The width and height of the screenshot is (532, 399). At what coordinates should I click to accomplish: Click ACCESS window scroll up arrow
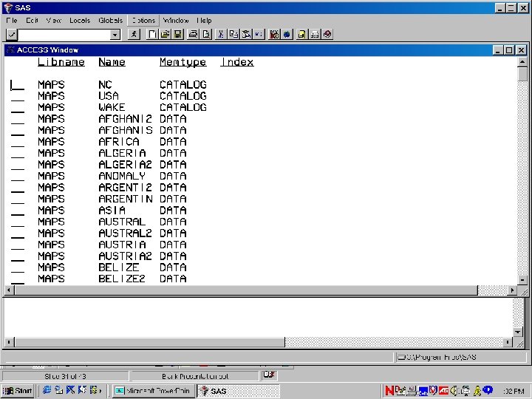tap(522, 62)
